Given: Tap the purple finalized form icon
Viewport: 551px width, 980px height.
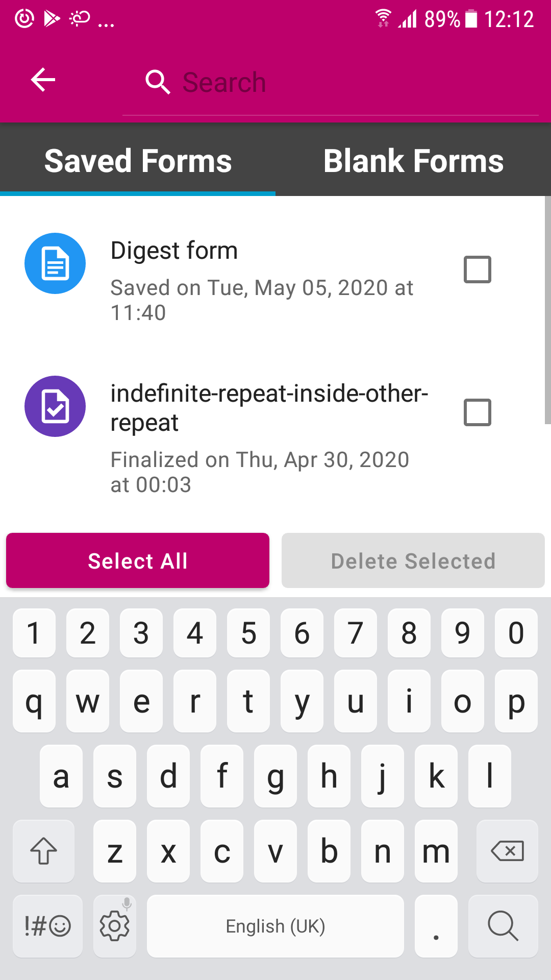Looking at the screenshot, I should click(x=55, y=407).
